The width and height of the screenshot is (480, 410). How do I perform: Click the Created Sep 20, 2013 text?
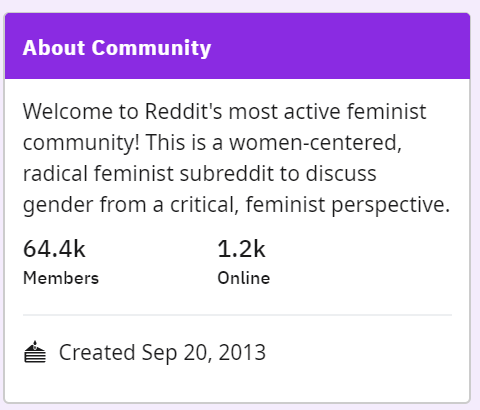162,352
